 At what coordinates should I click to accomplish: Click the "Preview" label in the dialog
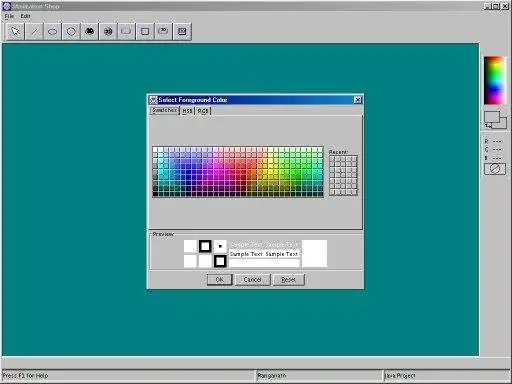(163, 234)
